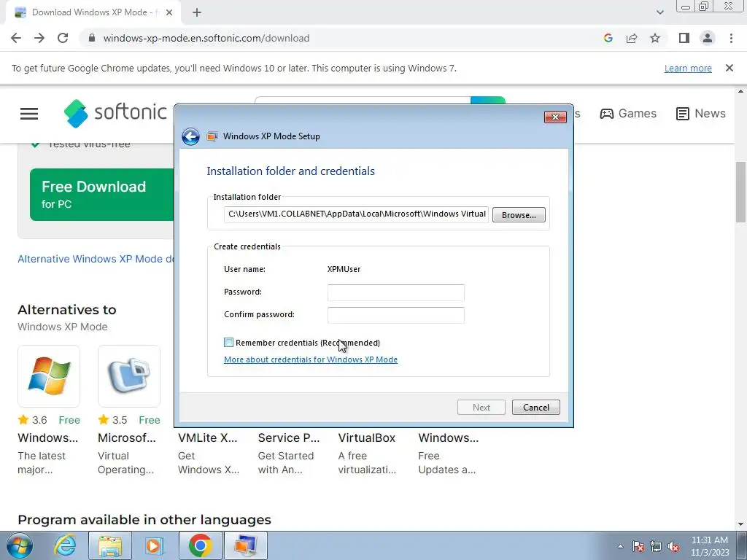Enable Remember credentials checkbox
Viewport: 747px width, 560px height.
228,343
